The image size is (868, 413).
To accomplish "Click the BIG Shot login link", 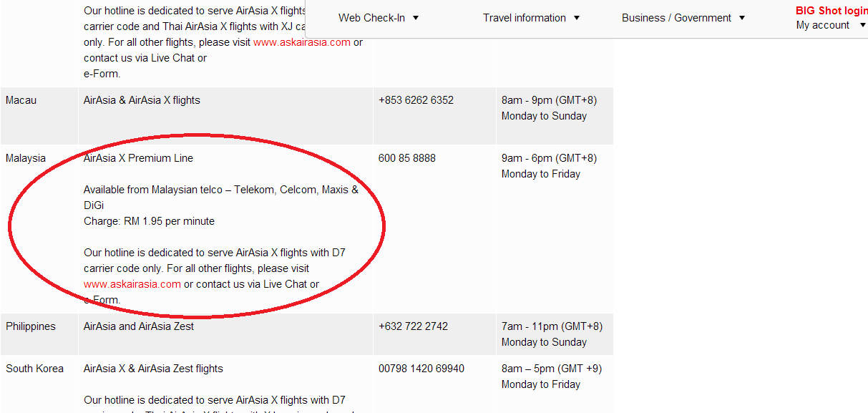I will click(x=832, y=11).
